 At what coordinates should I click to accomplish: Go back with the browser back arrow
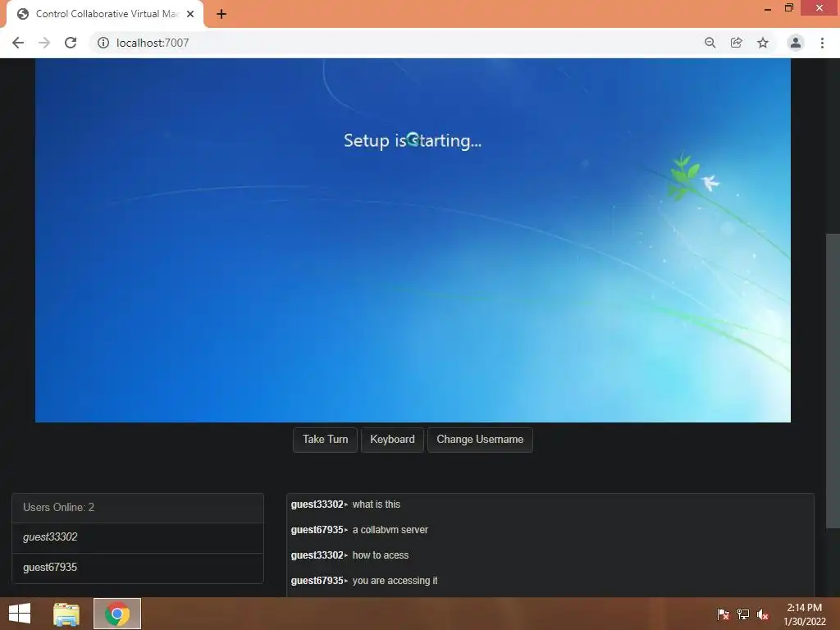click(x=18, y=43)
